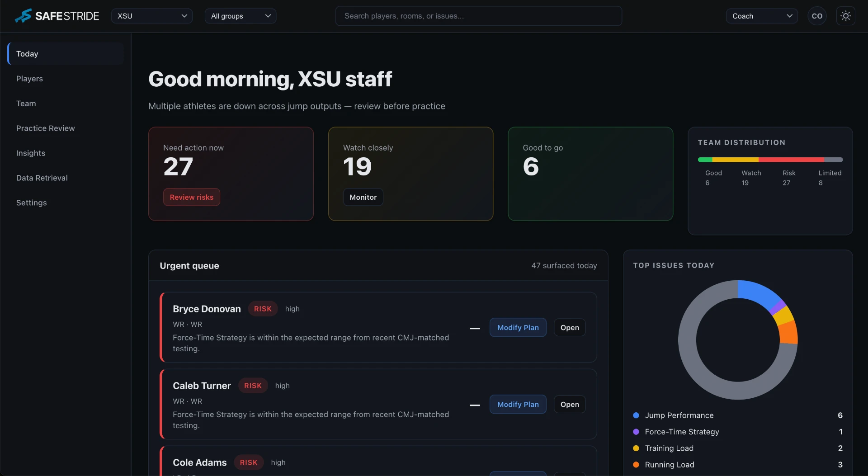The height and width of the screenshot is (476, 868).
Task: Click the Good 6 distribution entry
Action: coord(713,178)
